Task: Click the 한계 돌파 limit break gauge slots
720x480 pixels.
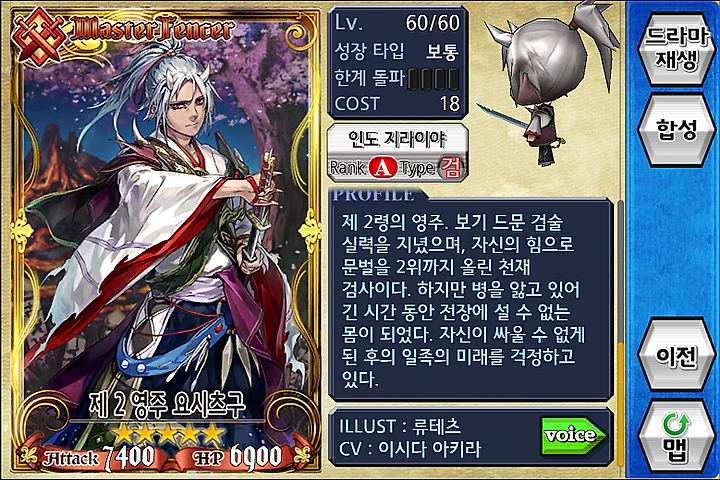Action: click(433, 79)
